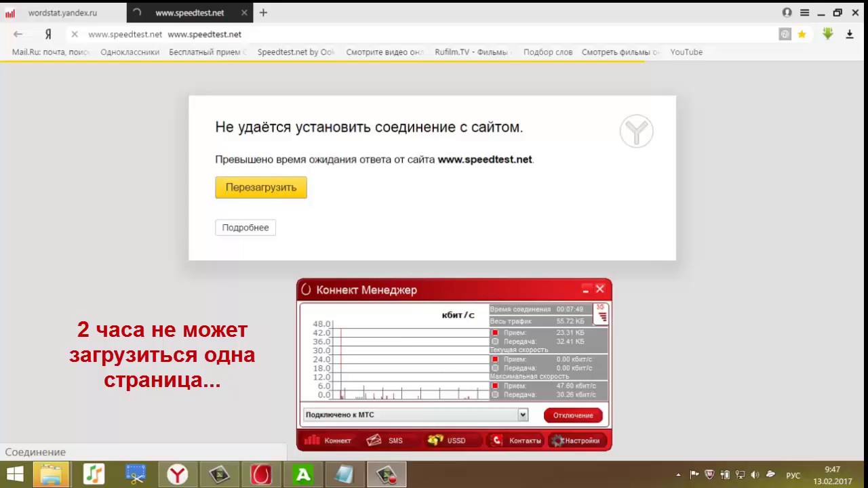Image resolution: width=868 pixels, height=488 pixels.
Task: Open the Подбор слов bookmark
Action: pyautogui.click(x=548, y=52)
